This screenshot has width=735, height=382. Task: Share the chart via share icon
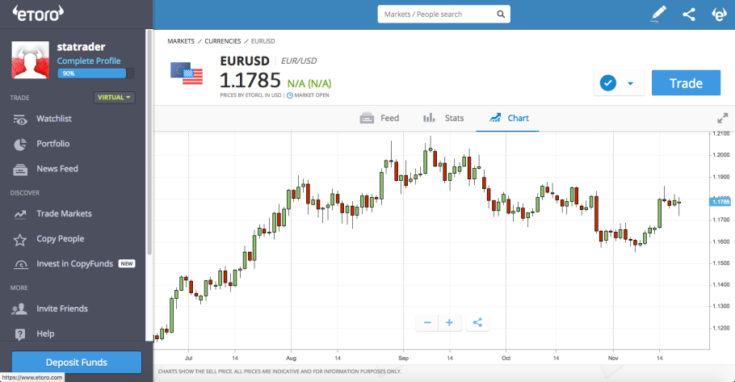pos(477,322)
